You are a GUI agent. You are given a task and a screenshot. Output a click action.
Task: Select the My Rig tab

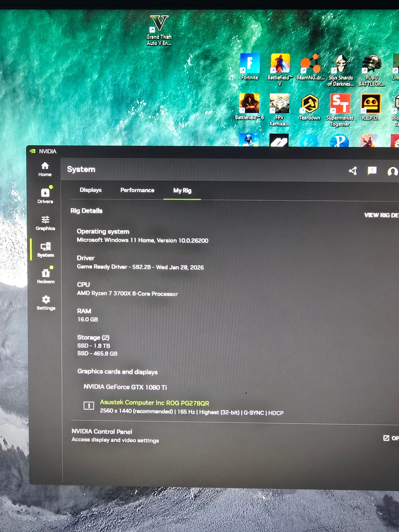[182, 190]
